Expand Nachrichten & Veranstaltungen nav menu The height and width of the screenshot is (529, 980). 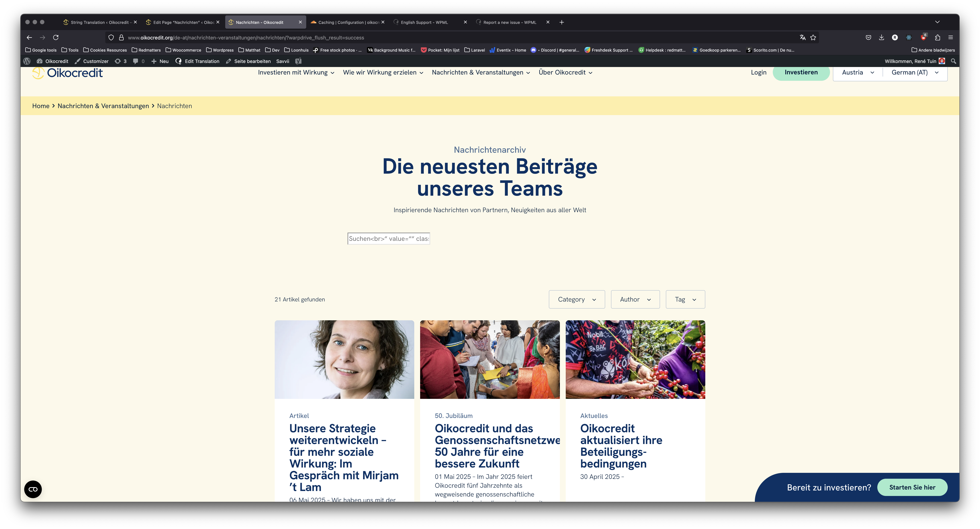coord(481,72)
